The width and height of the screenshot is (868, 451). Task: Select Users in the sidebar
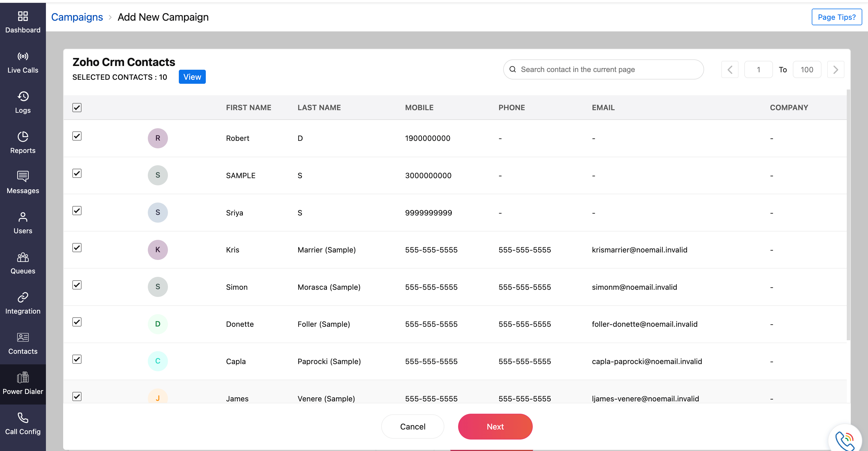pyautogui.click(x=23, y=223)
